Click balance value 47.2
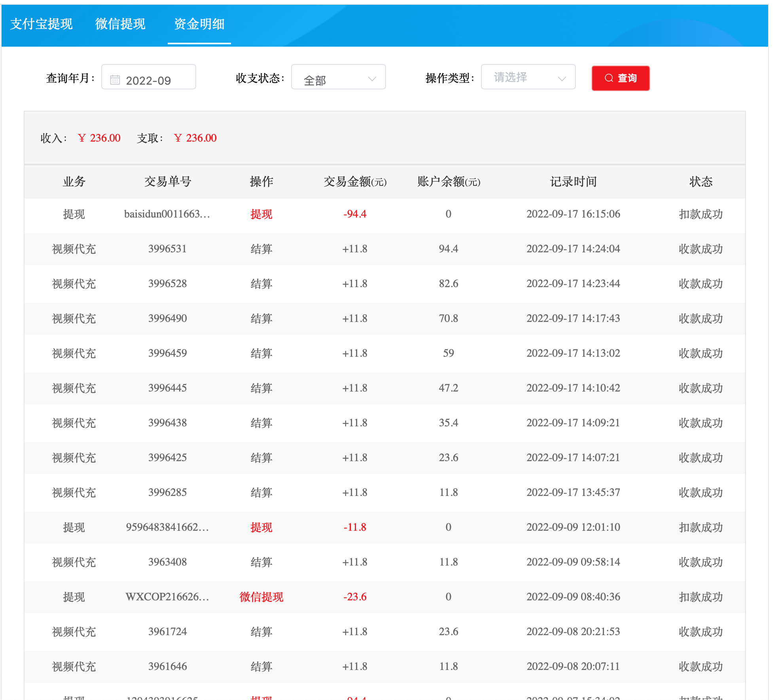The width and height of the screenshot is (776, 700). pyautogui.click(x=449, y=388)
